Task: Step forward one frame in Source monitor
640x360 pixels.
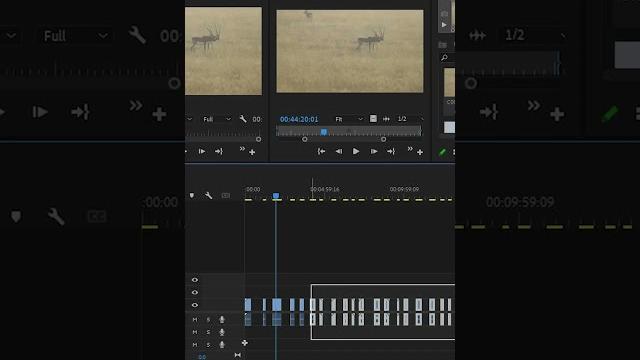Action: [202, 151]
